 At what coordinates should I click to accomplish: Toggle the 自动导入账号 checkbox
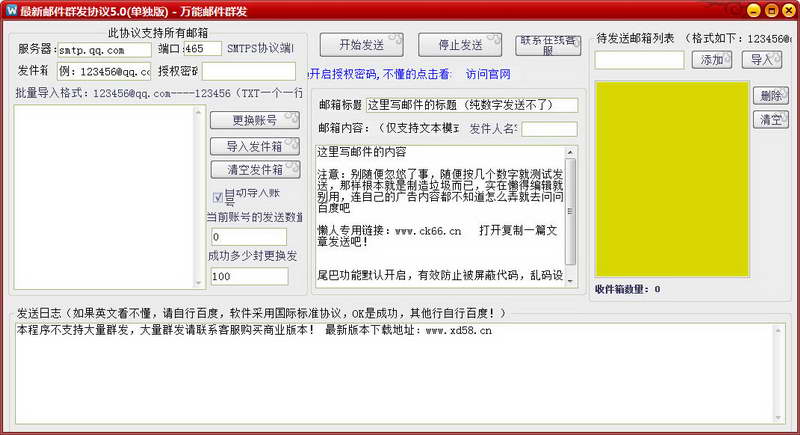[218, 197]
